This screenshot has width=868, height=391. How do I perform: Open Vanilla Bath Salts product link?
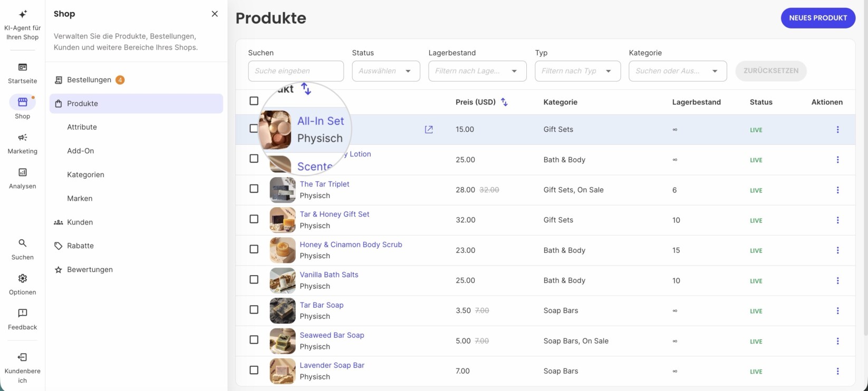329,275
